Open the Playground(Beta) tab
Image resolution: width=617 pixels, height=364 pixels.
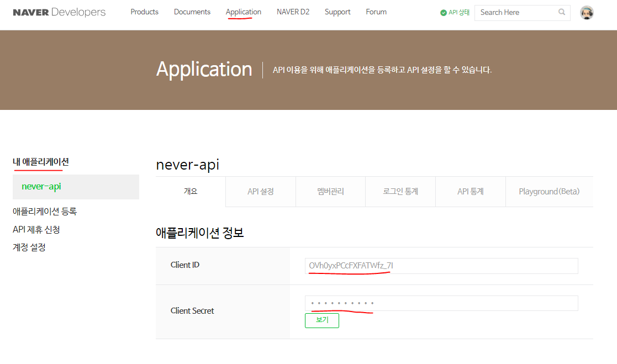(x=549, y=191)
